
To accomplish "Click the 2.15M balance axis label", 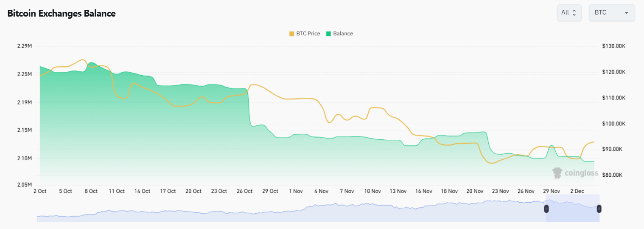I will pyautogui.click(x=24, y=130).
